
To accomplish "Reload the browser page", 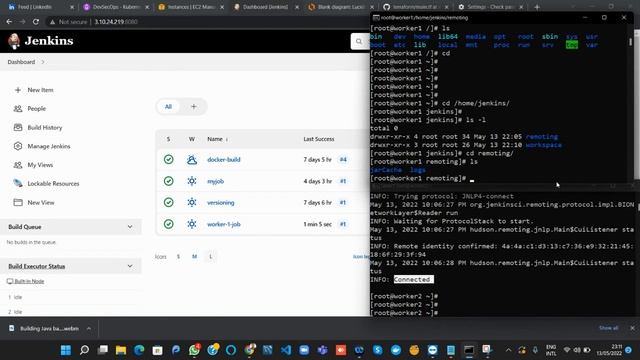I will (x=36, y=22).
